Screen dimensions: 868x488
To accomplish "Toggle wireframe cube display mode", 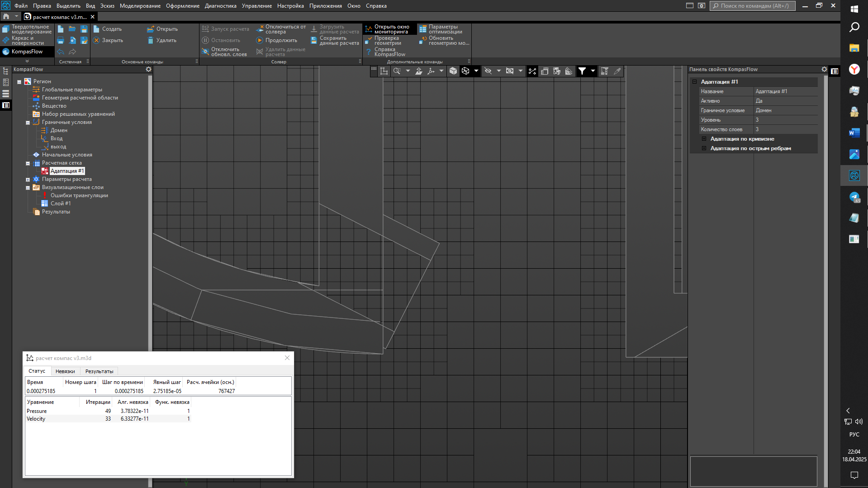I will 465,71.
